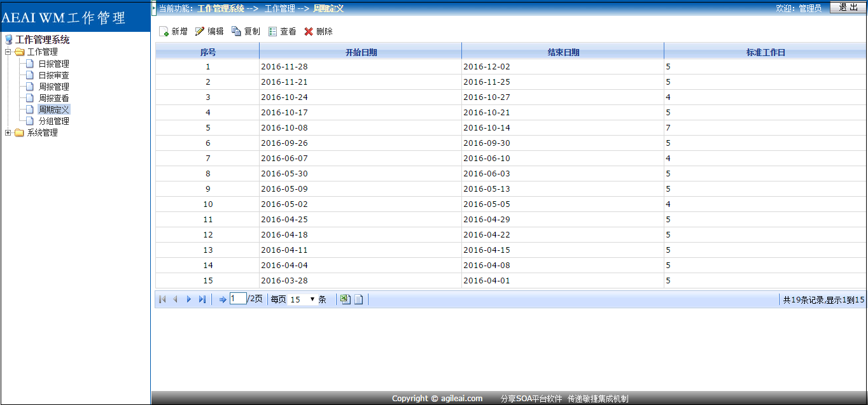Click the page number input field
The width and height of the screenshot is (868, 405).
tap(238, 299)
